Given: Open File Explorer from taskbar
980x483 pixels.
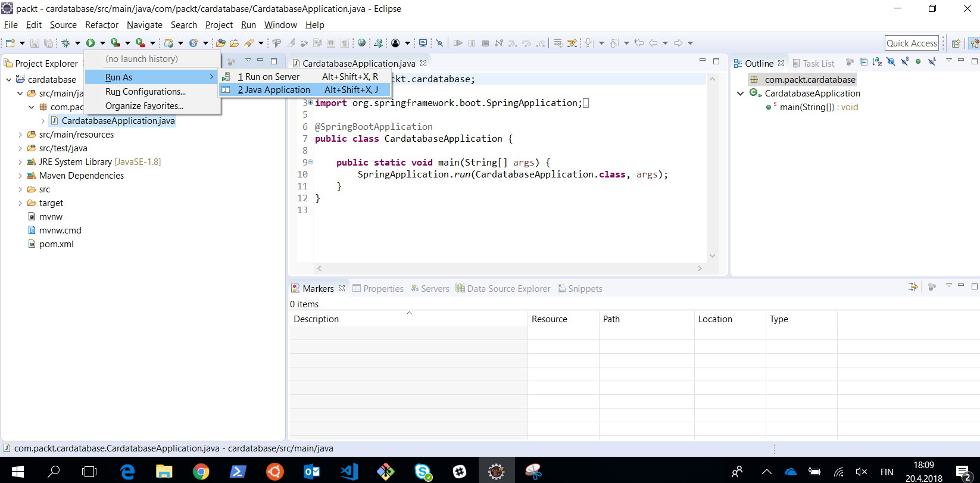Looking at the screenshot, I should [164, 472].
